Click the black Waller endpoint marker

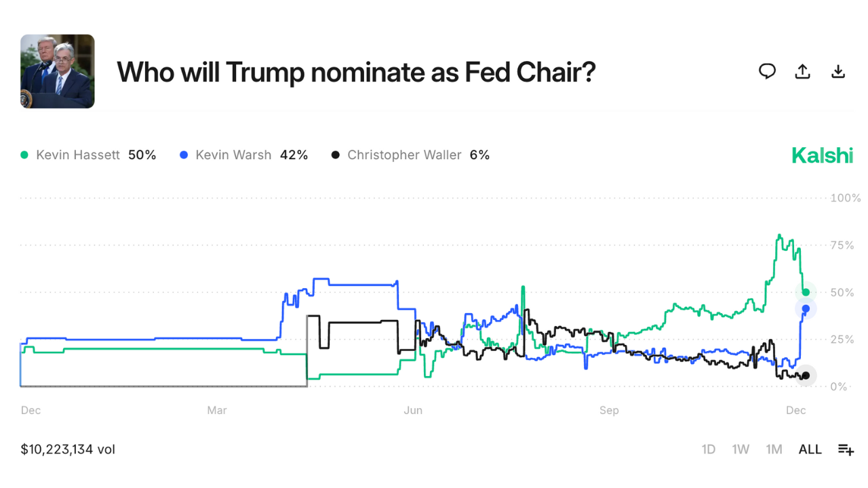tap(806, 374)
